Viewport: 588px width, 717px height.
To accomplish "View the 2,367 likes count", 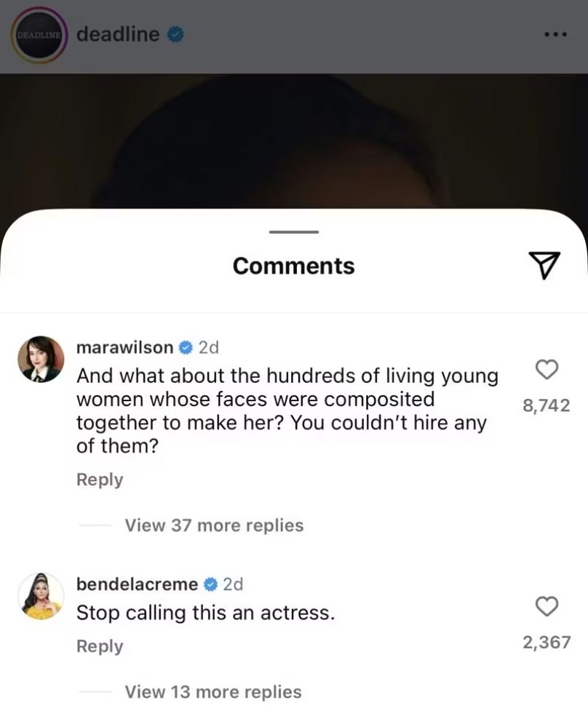I will tap(547, 642).
